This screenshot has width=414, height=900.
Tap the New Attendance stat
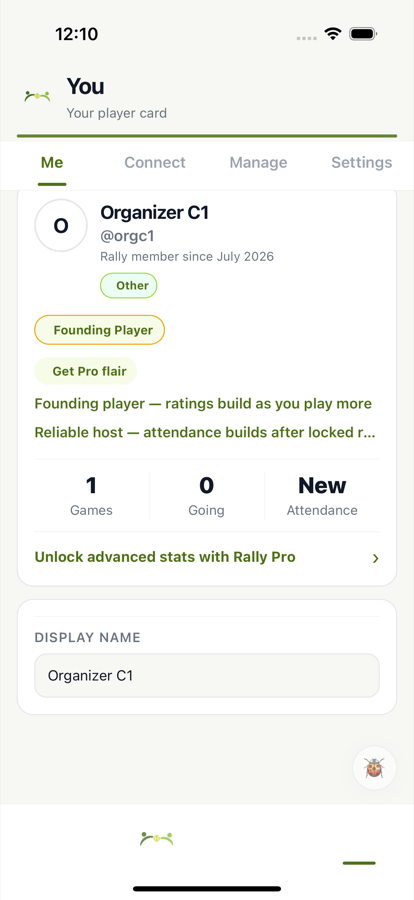click(x=322, y=496)
